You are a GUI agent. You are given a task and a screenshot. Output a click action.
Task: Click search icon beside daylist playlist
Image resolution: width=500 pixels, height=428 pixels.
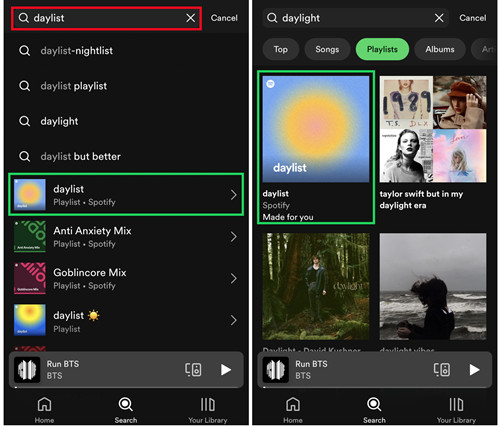tap(24, 86)
